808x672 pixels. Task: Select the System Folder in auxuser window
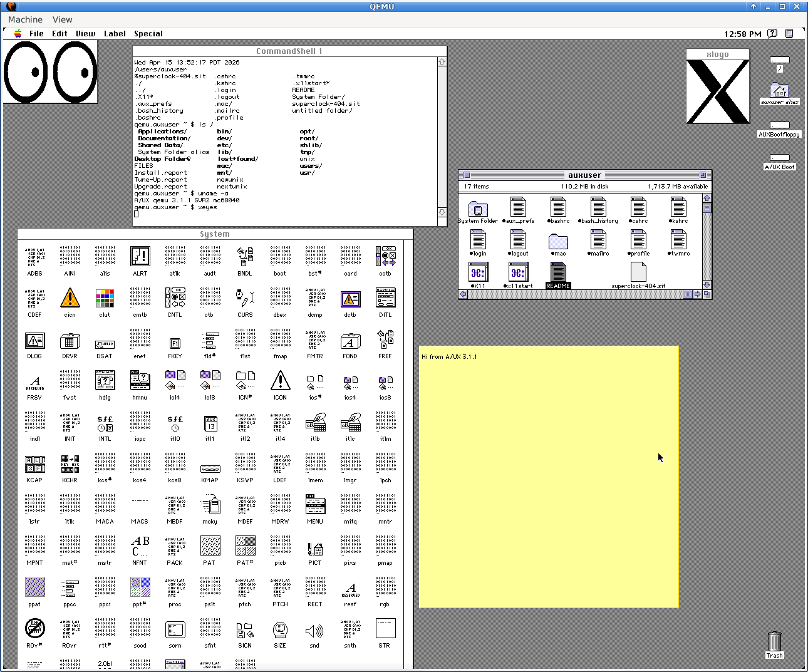point(477,209)
